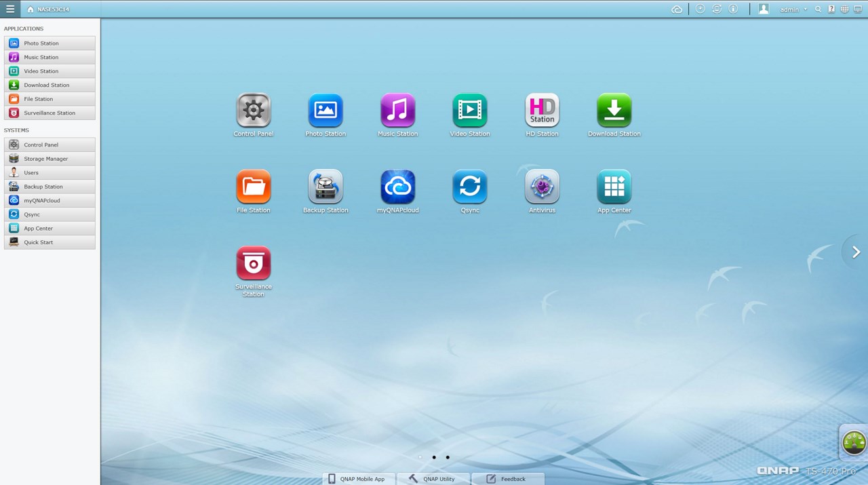Launch Video Station from the desktop grid
The width and height of the screenshot is (868, 485).
(x=470, y=111)
